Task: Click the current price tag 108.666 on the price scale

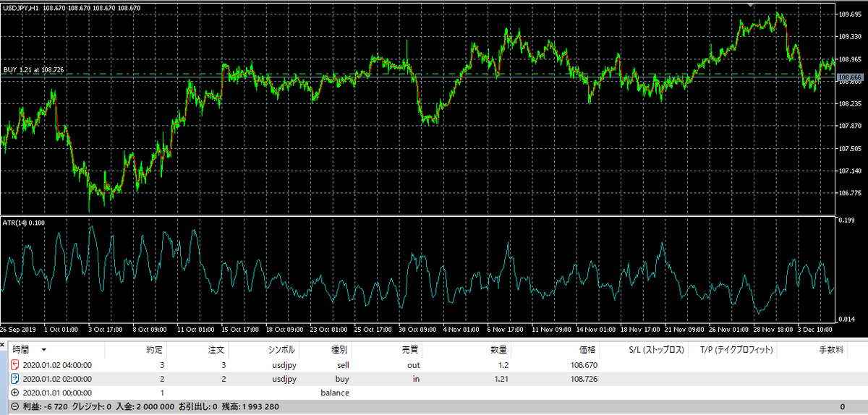Action: click(849, 77)
